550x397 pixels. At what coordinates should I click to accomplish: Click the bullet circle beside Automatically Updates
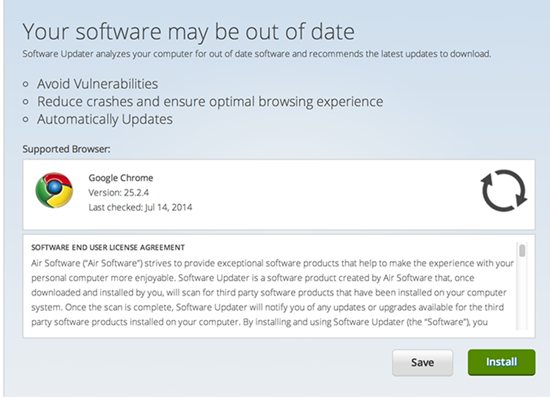point(25,119)
